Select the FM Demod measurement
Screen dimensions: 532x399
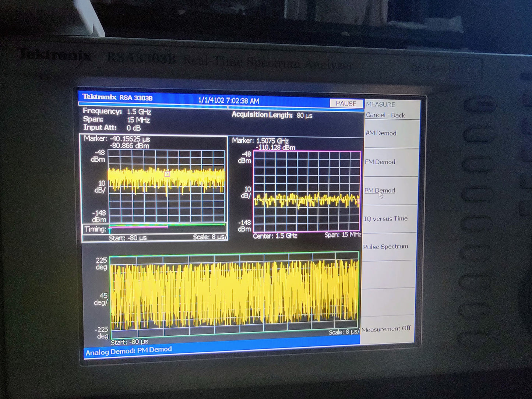pyautogui.click(x=380, y=162)
